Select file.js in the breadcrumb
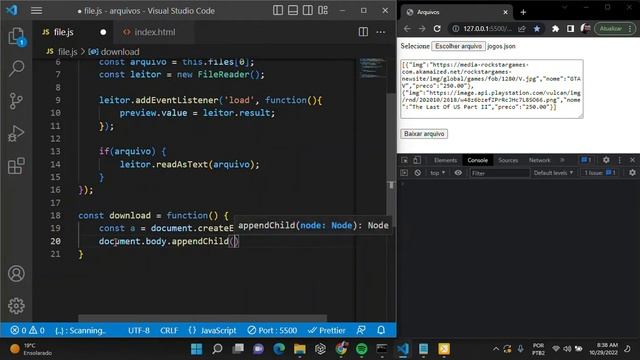This screenshot has width=640, height=360. 67,52
